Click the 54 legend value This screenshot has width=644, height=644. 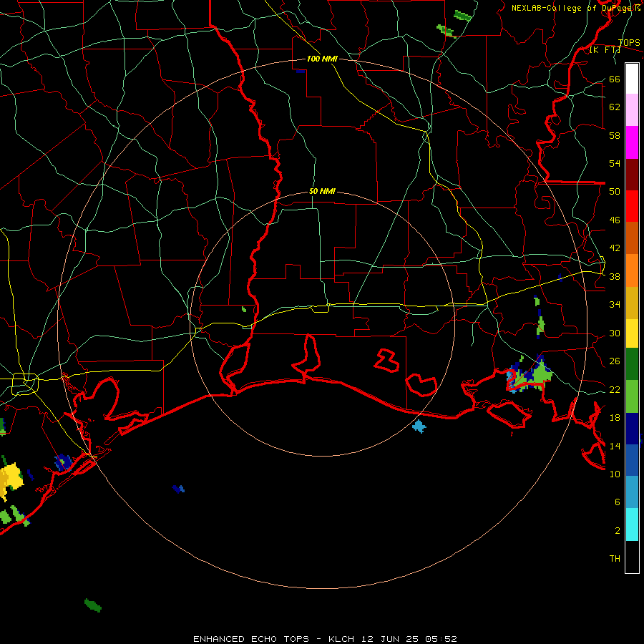pos(615,163)
